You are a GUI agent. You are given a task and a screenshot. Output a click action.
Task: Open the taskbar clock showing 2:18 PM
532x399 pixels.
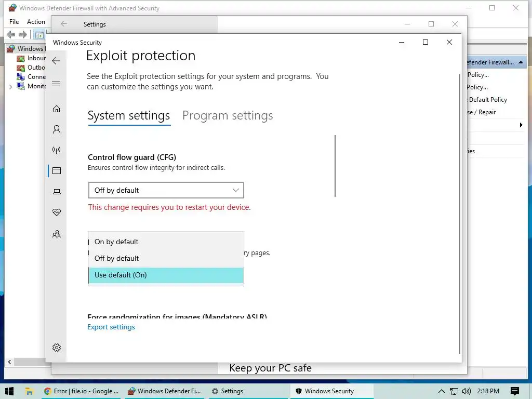click(x=488, y=391)
